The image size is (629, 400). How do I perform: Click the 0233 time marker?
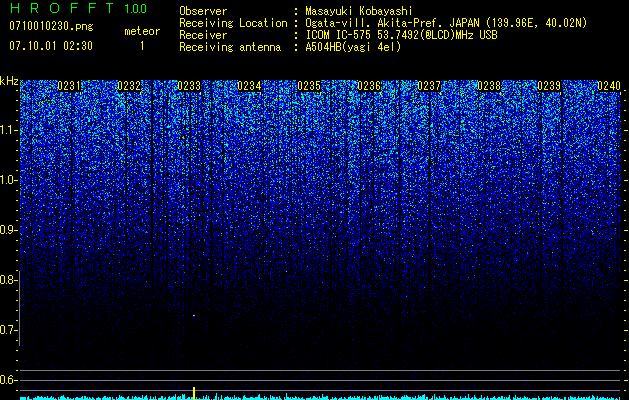point(189,86)
